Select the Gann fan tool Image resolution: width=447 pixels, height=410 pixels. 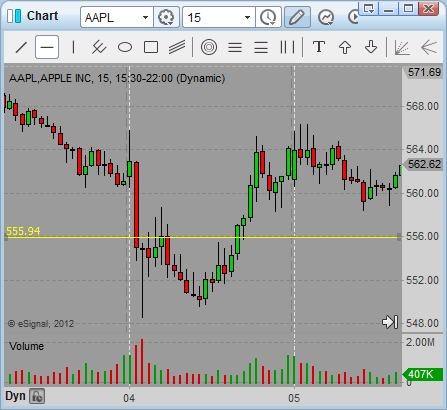coord(402,47)
